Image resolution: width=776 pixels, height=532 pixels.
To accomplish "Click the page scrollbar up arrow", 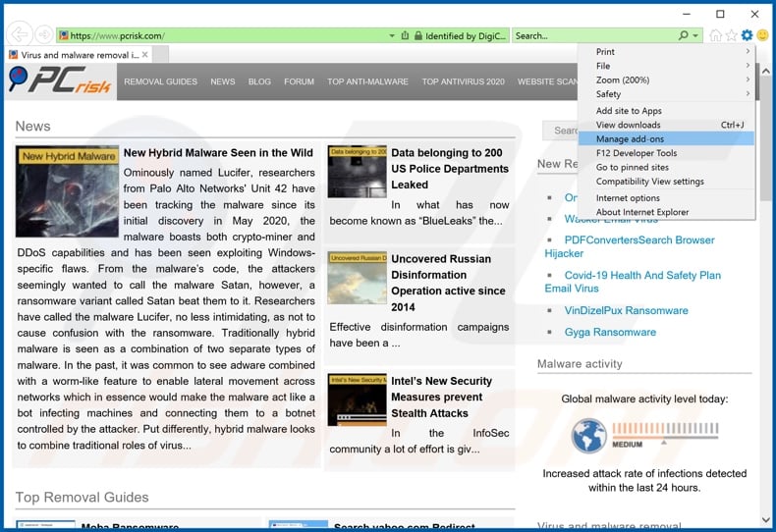I will (765, 72).
